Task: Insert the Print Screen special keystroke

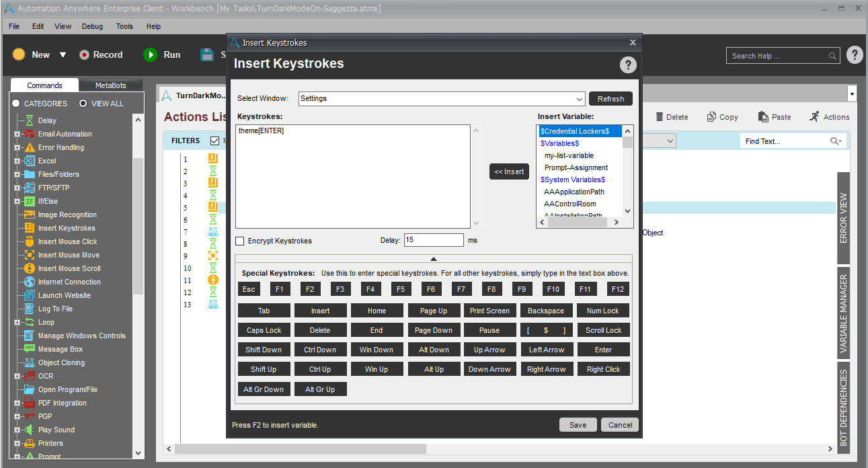Action: (489, 311)
